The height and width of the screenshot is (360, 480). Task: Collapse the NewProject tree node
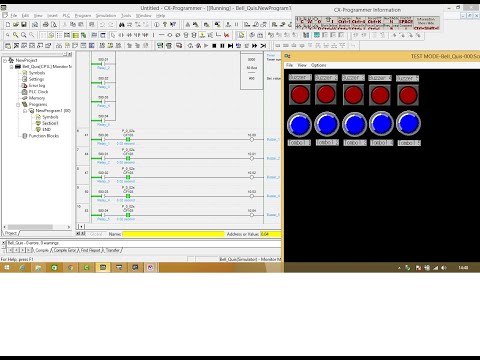pos(5,60)
